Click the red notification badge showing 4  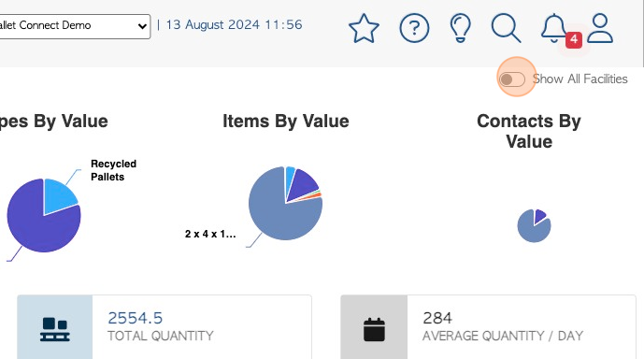[574, 40]
